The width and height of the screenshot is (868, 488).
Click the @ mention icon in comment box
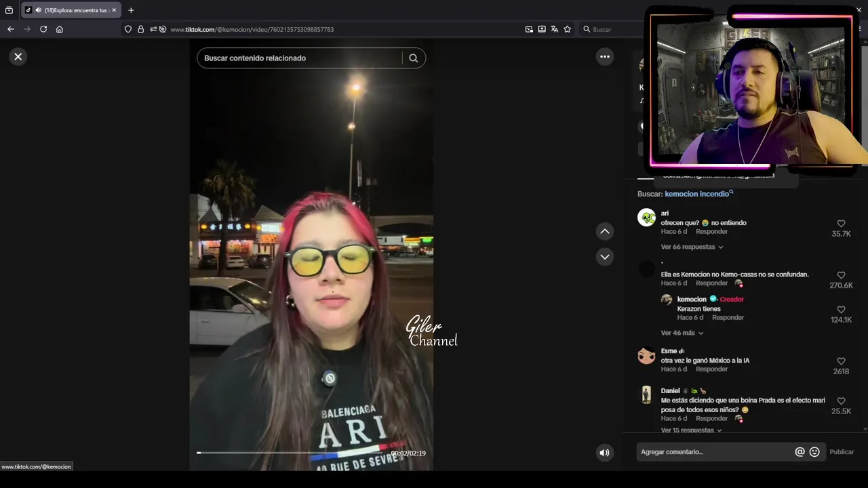click(x=800, y=452)
